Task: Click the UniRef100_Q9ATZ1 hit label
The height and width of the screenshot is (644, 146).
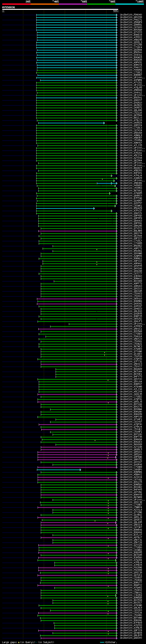Action: [131, 213]
